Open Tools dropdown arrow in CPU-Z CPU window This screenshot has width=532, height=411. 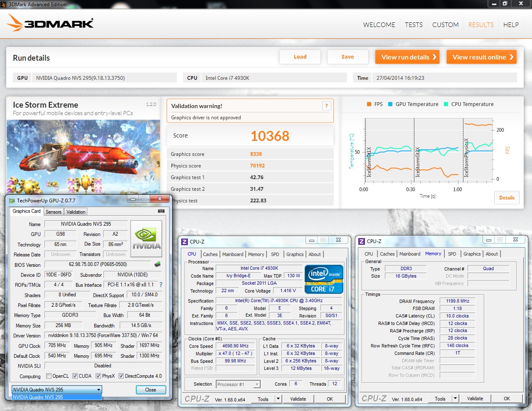(278, 399)
